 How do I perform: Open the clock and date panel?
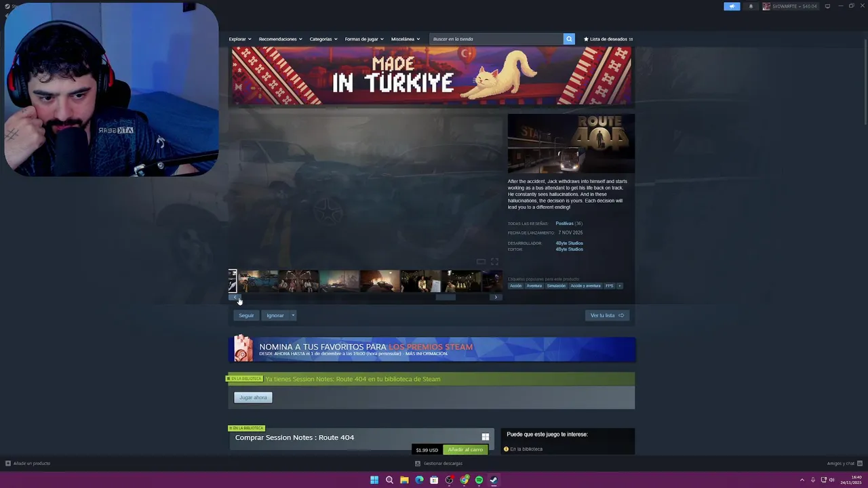[852, 480]
